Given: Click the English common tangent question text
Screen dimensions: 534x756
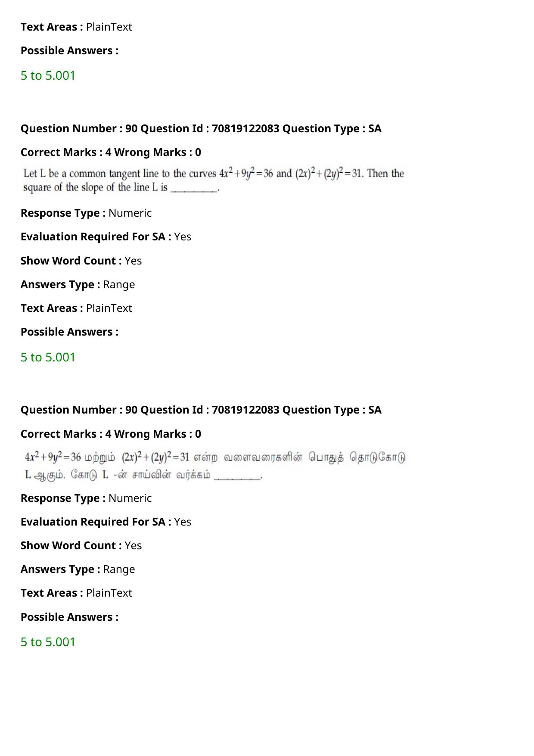Looking at the screenshot, I should tap(214, 180).
